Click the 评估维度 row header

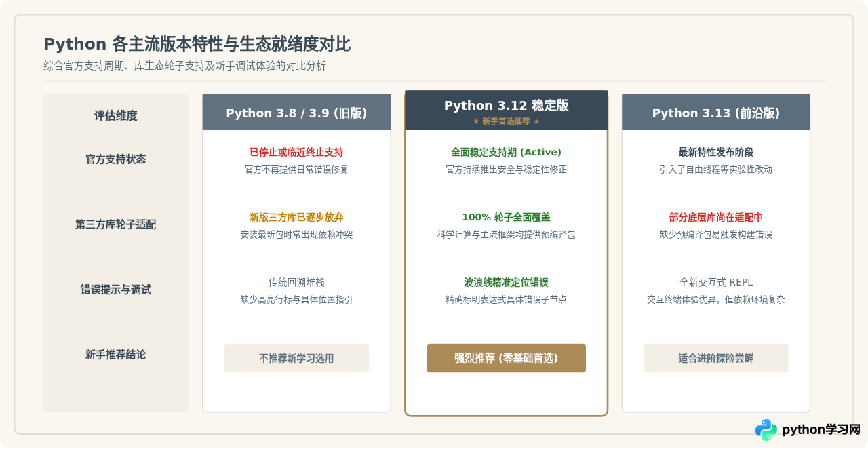point(115,116)
